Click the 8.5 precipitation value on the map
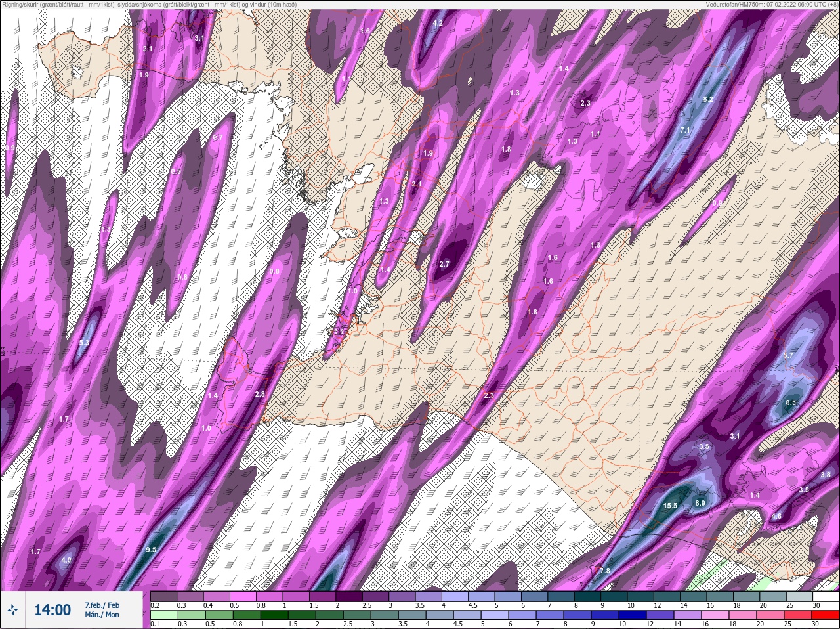Screen dimensions: 840x629 pos(791,402)
